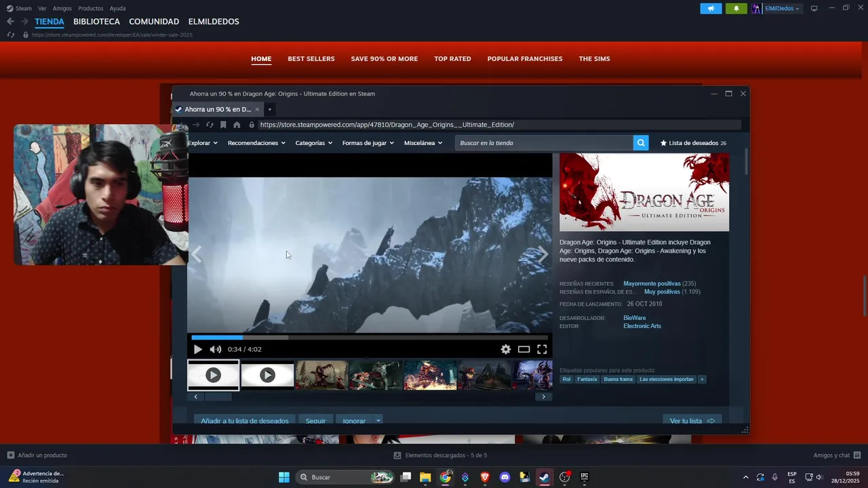Switch to BEST SELLERS sale tab

point(311,59)
